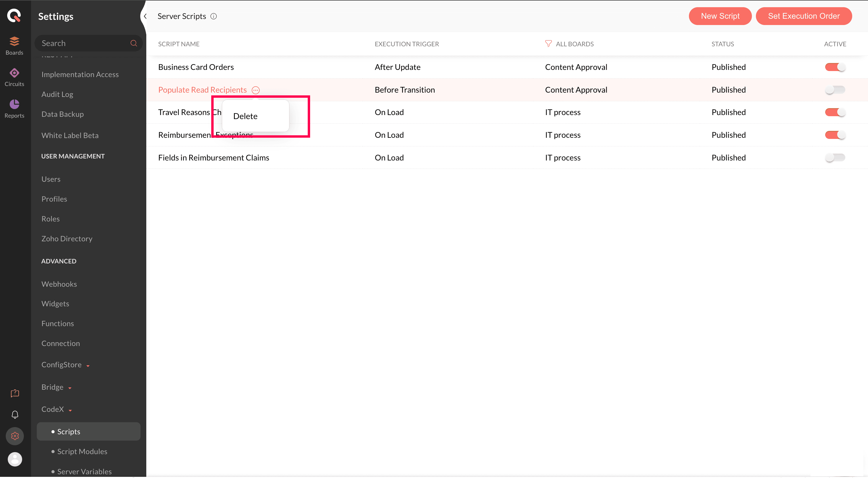The height and width of the screenshot is (478, 868).
Task: Open Populate Read Recipients script
Action: click(x=202, y=90)
